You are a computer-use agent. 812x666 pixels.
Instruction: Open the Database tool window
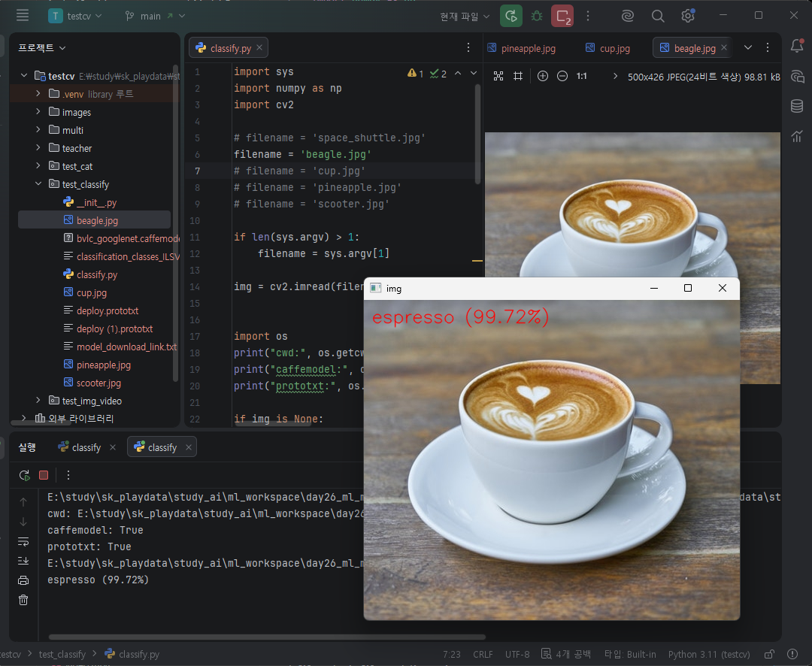point(797,106)
